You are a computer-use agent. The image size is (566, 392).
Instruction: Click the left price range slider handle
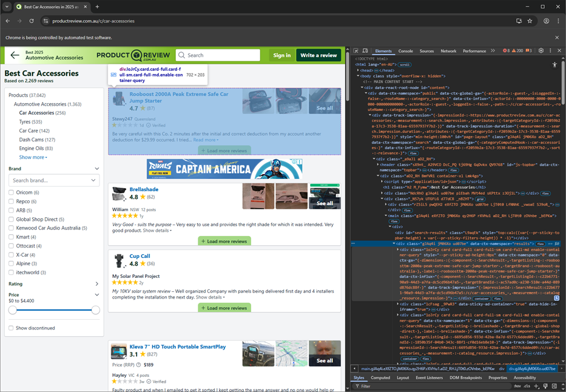tap(13, 310)
